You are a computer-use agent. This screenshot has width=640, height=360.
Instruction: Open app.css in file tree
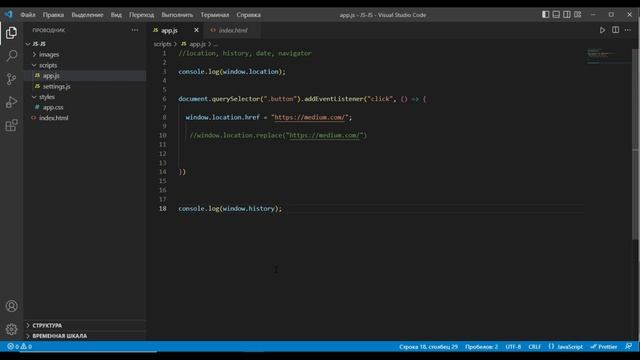53,107
